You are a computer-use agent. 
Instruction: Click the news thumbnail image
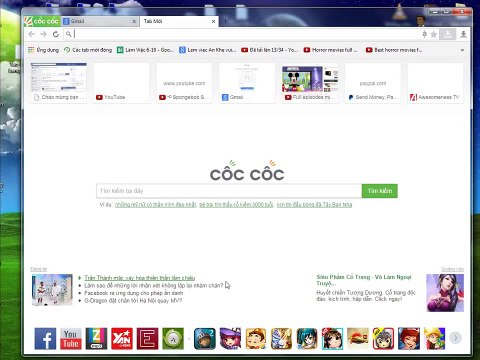[52, 290]
